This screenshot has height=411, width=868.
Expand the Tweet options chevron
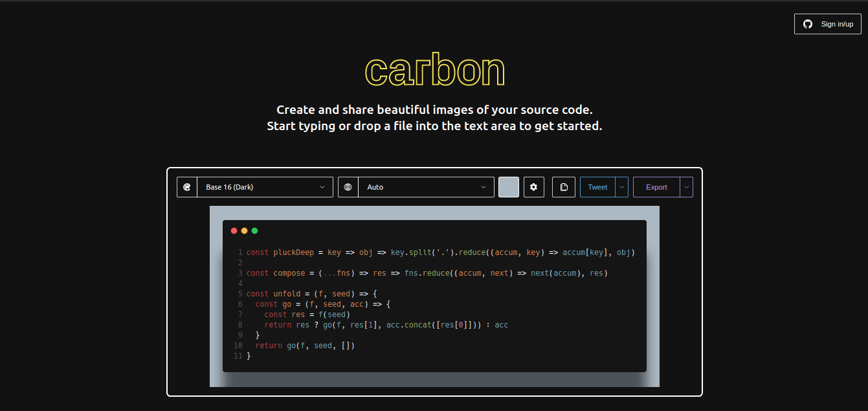[621, 187]
